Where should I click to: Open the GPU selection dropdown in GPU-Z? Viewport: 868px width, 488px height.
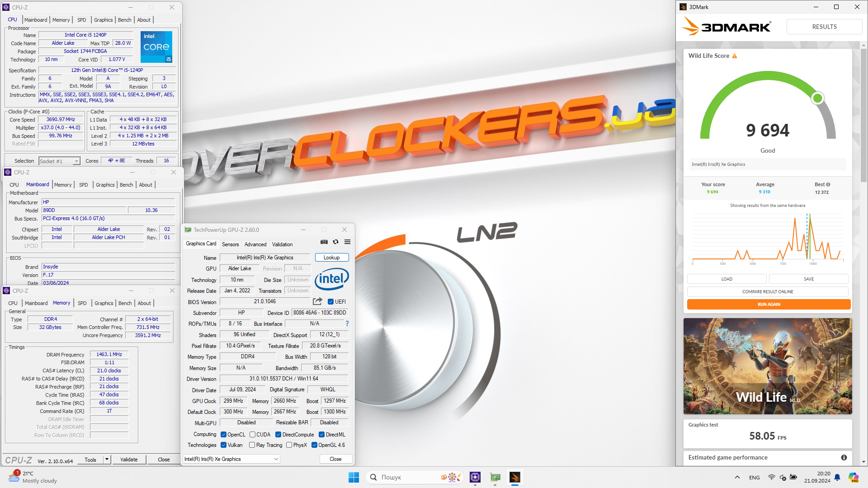(231, 459)
